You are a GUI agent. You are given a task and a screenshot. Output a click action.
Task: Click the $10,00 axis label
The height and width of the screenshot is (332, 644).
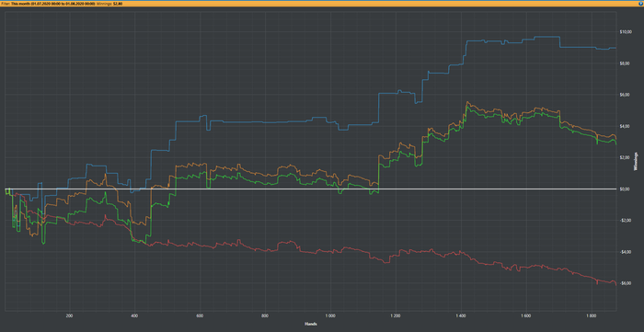pyautogui.click(x=625, y=32)
